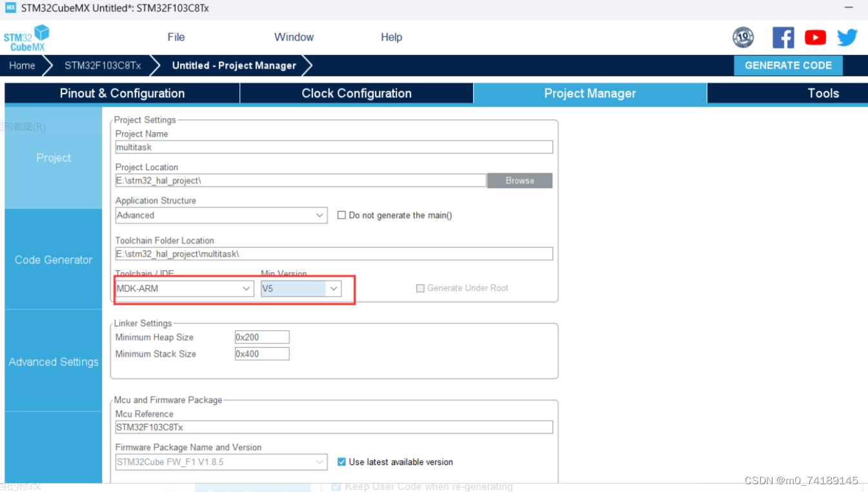The width and height of the screenshot is (868, 492).
Task: Open the Code Generator side section
Action: click(x=54, y=260)
